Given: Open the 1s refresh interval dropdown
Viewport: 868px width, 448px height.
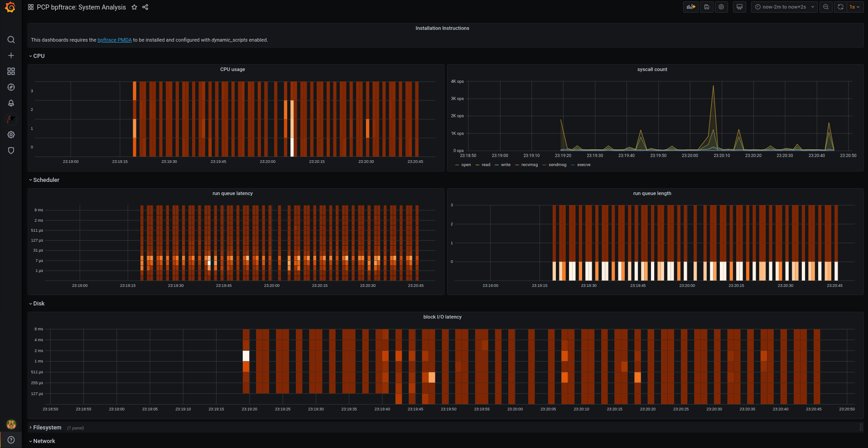Looking at the screenshot, I should coord(855,7).
